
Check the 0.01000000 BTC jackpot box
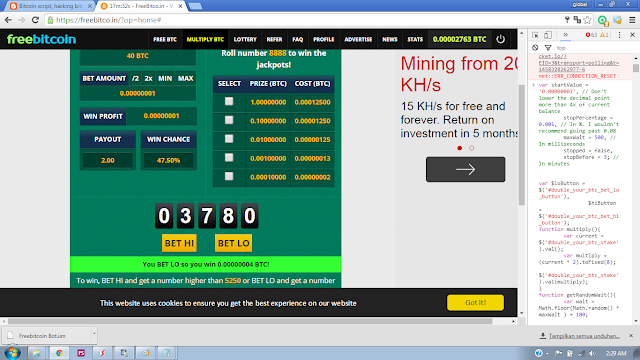pyautogui.click(x=229, y=139)
